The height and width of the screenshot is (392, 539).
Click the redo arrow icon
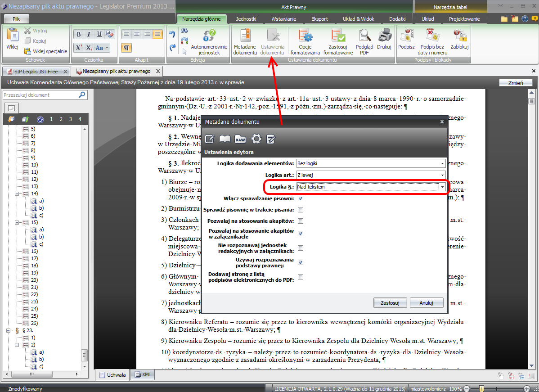(x=172, y=48)
